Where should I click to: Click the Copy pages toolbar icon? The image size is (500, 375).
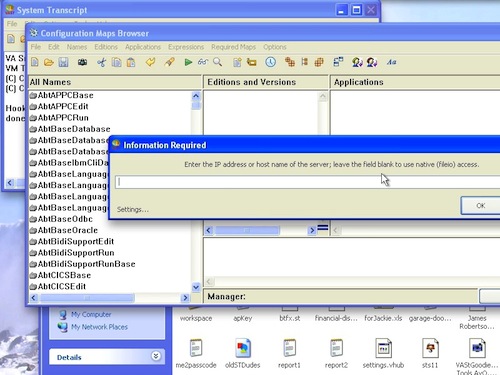116,62
